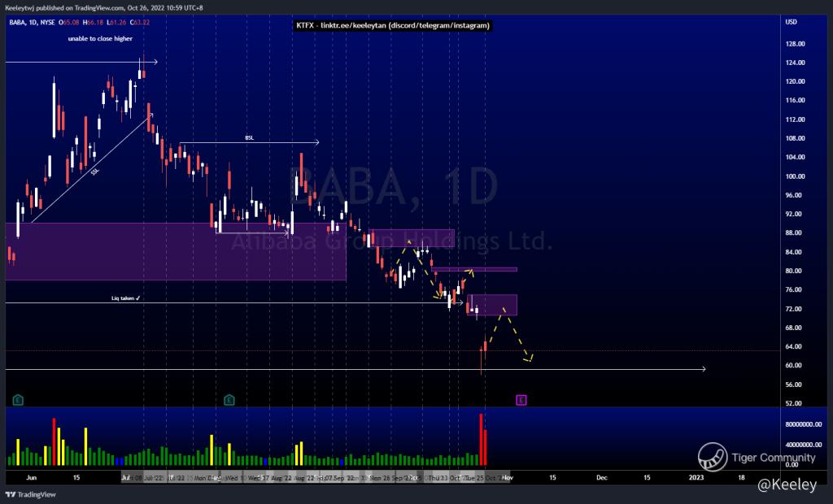Click the Dec label on time axis
This screenshot has height=504, width=833.
[x=601, y=477]
